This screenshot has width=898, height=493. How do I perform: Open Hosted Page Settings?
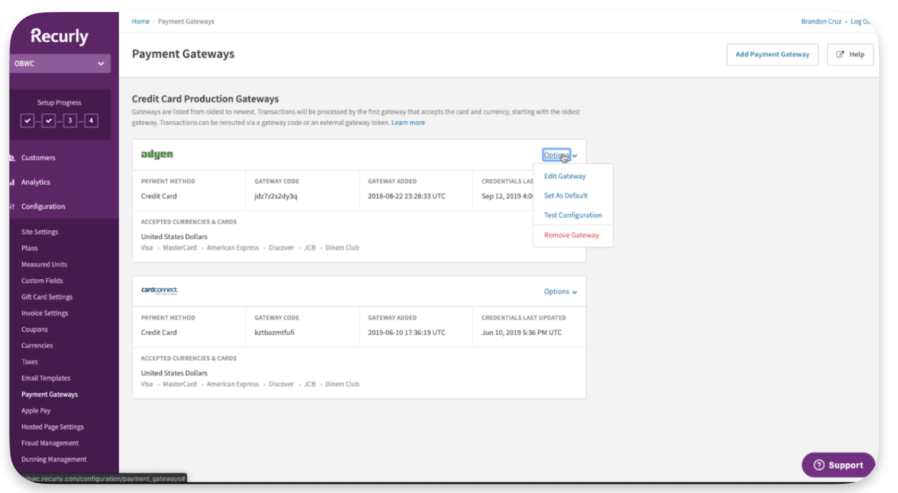52,427
